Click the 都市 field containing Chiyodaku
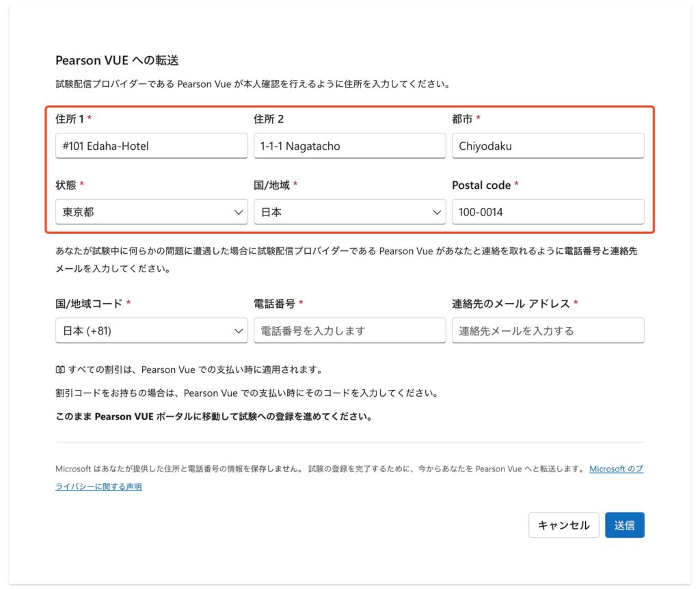Viewport: 700px width, 589px height. coord(548,146)
